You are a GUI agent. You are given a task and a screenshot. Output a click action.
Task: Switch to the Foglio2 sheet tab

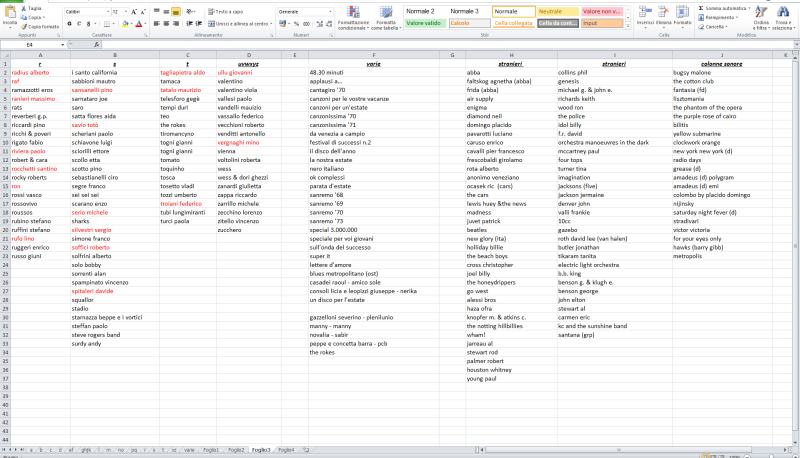236,450
